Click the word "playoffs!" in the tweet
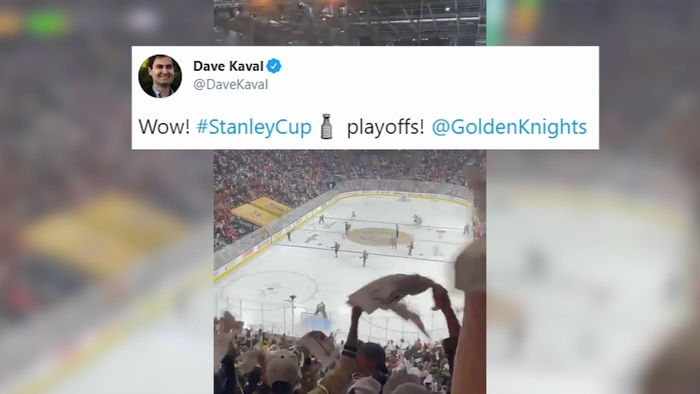The image size is (700, 394). click(x=385, y=127)
